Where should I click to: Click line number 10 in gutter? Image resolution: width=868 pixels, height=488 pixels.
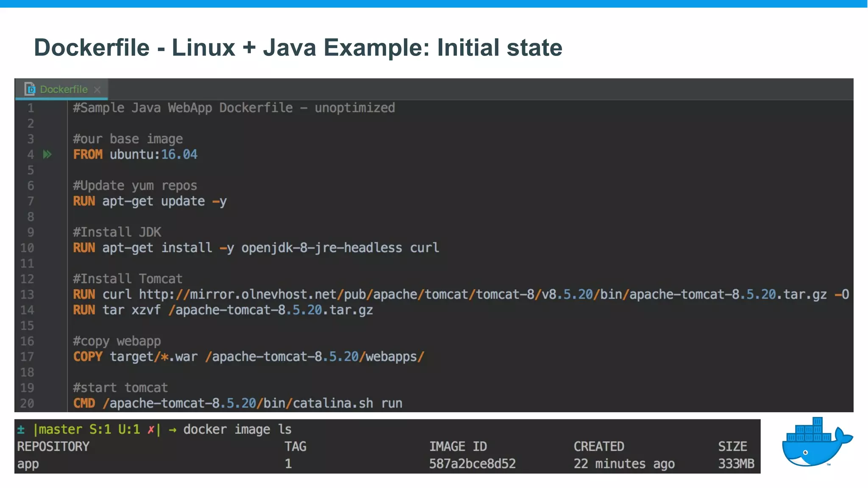(27, 248)
